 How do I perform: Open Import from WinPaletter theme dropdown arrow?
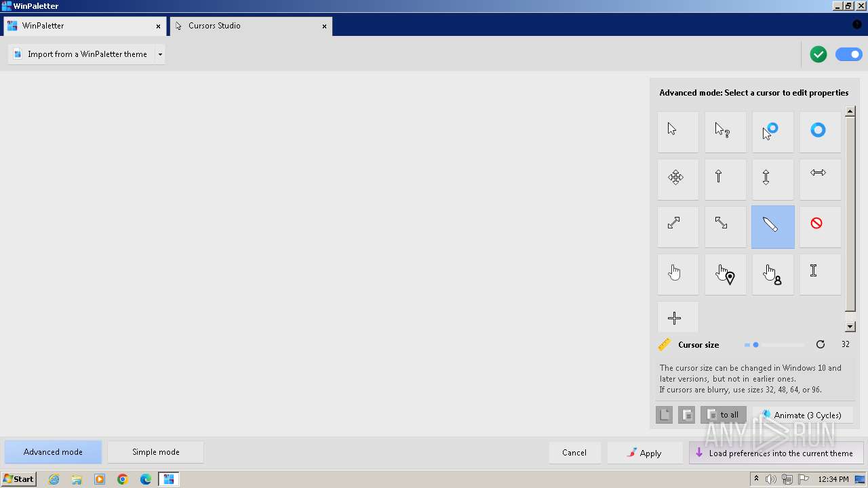[160, 54]
